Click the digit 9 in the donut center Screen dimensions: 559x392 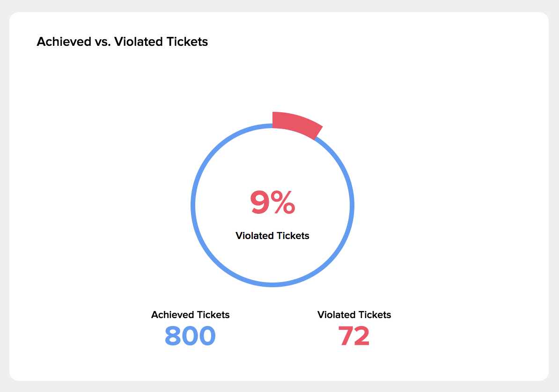click(259, 203)
